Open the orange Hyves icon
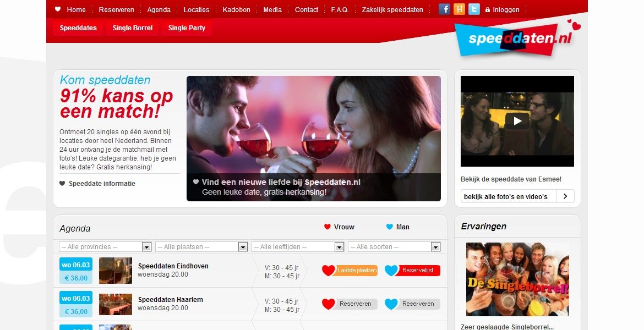 pos(459,9)
